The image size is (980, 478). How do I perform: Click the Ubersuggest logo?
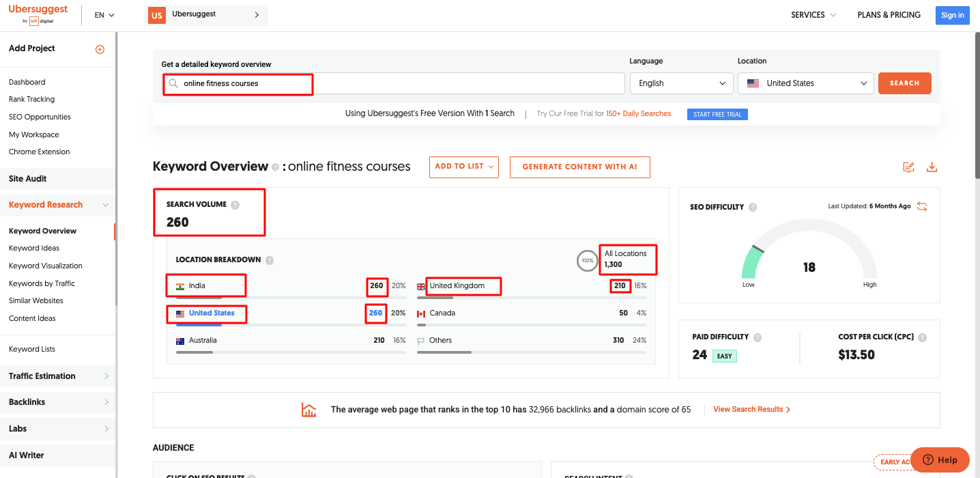(x=38, y=14)
